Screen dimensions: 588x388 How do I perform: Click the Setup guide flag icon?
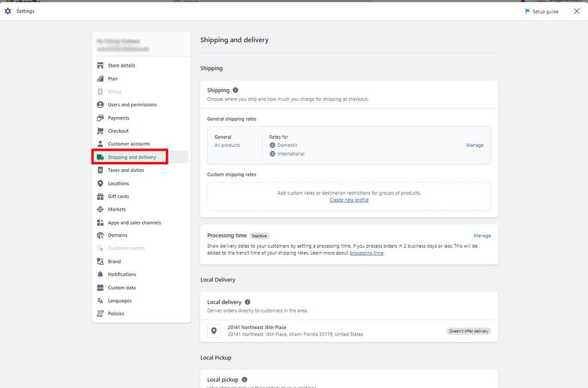coord(527,11)
